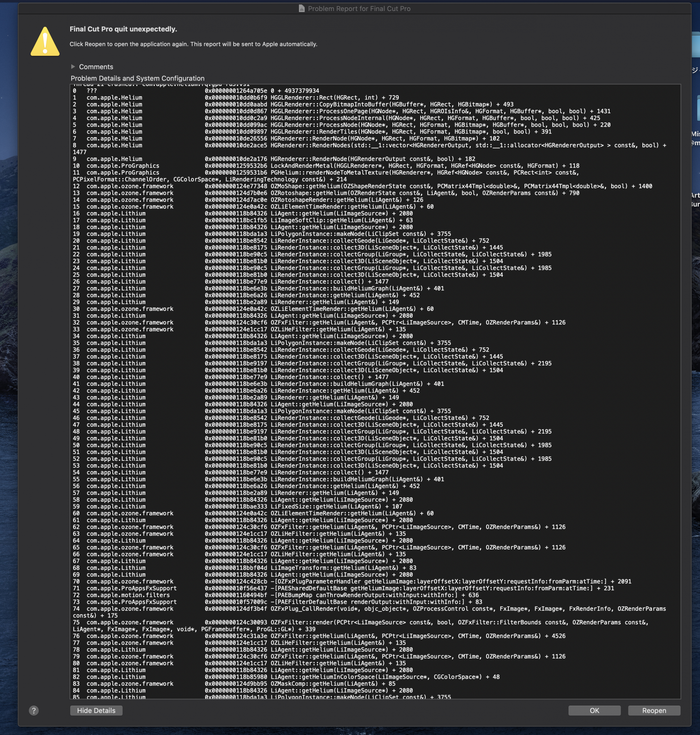Select frame 19 LiPolygonInstance::makeNode line
The image size is (700, 735).
(261, 234)
